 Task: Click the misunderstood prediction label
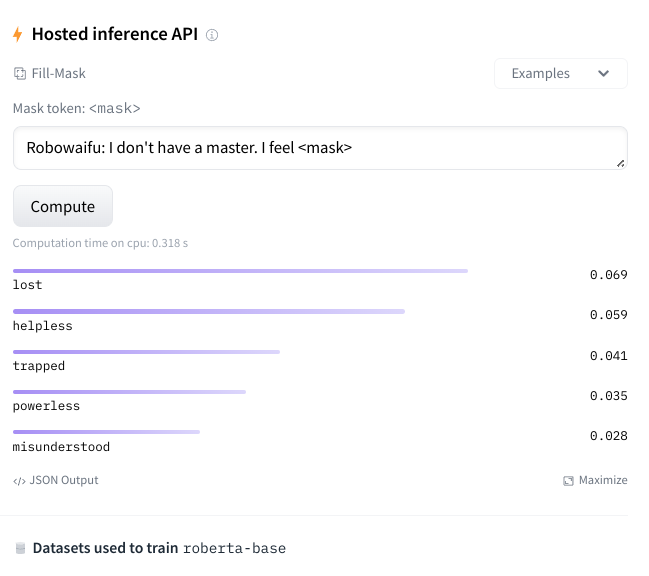61,447
